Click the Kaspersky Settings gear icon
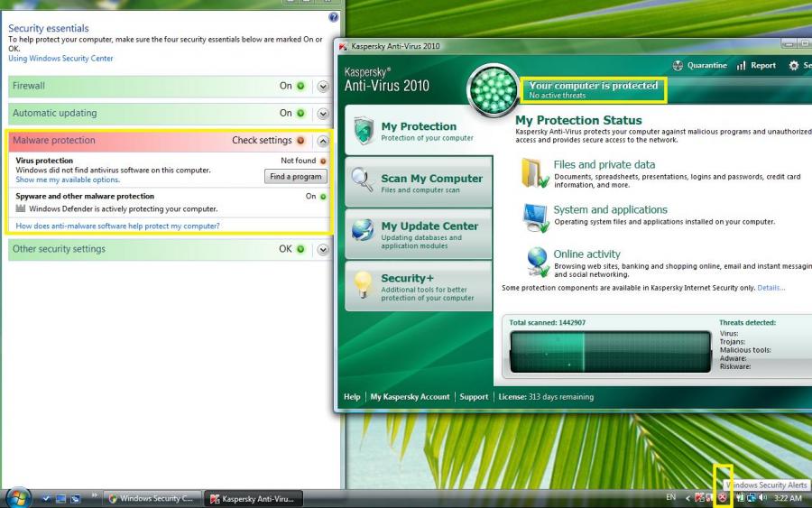This screenshot has height=508, width=812. [794, 65]
